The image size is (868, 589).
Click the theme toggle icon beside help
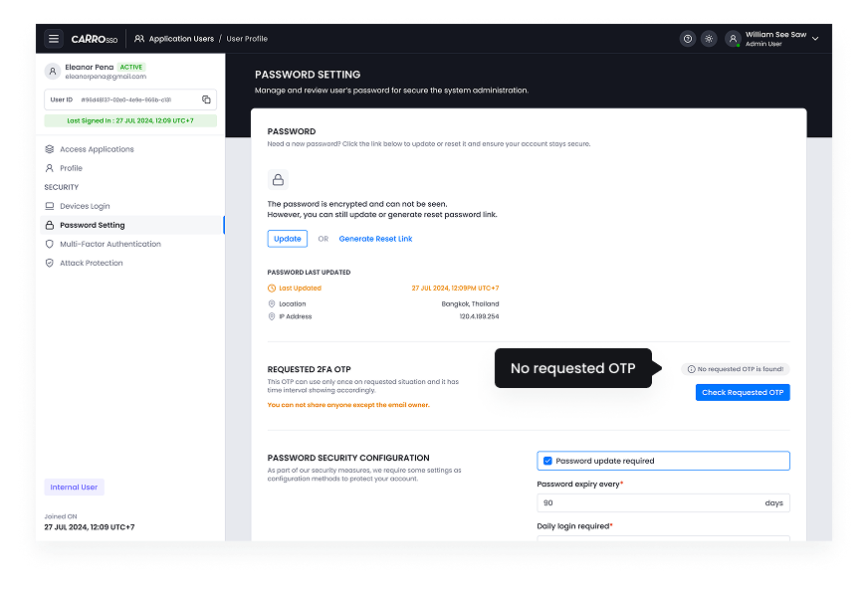pos(709,38)
